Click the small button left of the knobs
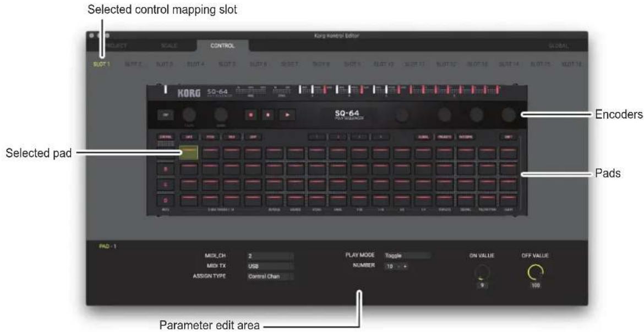The image size is (644, 332). (166, 115)
